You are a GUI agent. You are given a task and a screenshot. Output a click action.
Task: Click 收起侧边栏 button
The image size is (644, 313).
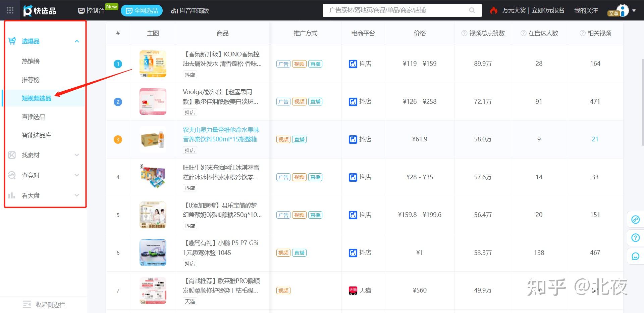pos(44,305)
